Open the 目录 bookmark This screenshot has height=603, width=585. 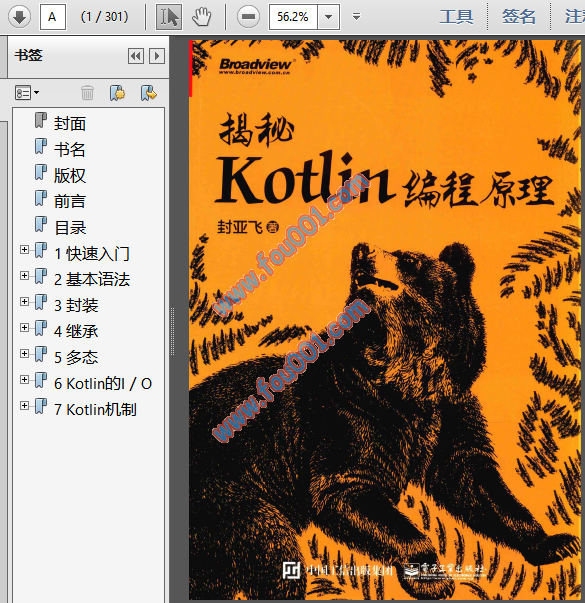pyautogui.click(x=70, y=227)
